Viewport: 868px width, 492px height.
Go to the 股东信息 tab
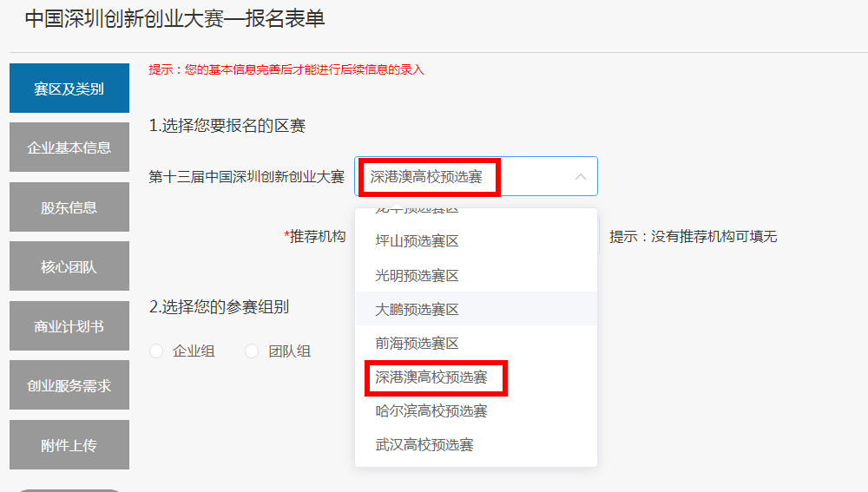(x=69, y=207)
